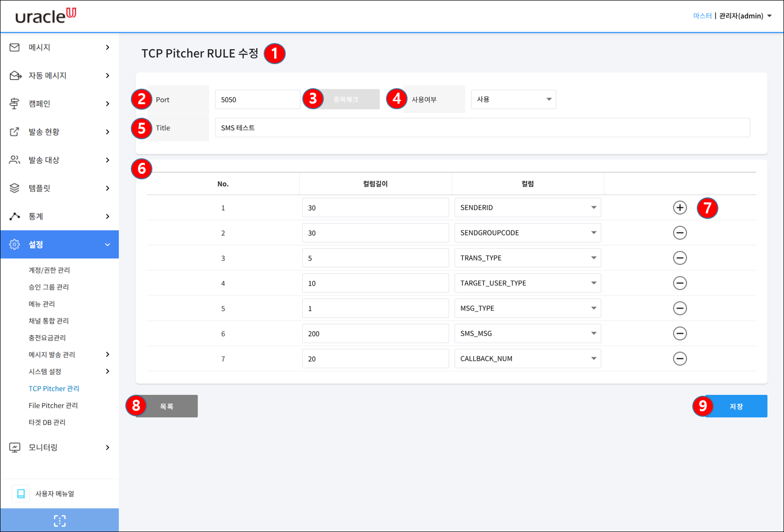Open 메뉴 관리 submenu item
784x532 pixels.
(42, 304)
